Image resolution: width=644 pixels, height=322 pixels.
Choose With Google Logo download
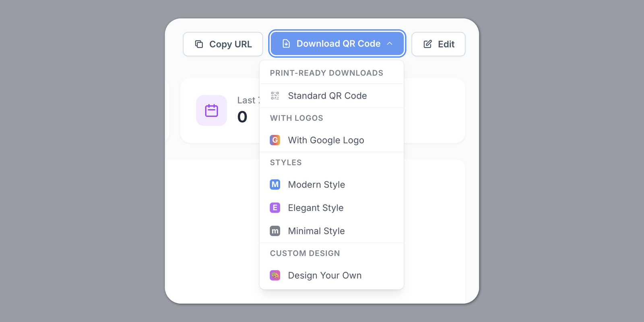326,140
